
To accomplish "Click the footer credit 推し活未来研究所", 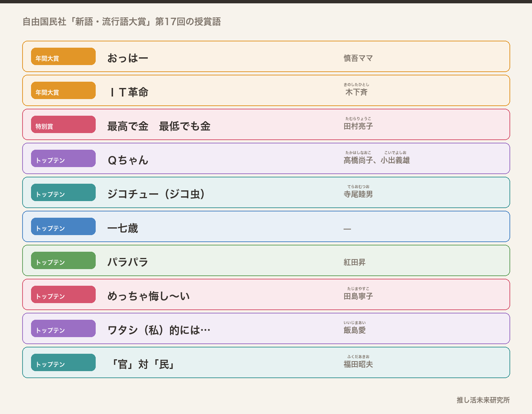I will (483, 400).
